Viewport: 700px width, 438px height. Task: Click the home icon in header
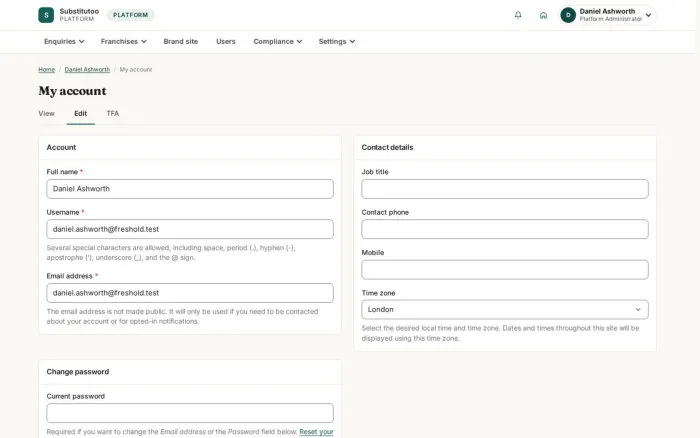click(x=543, y=15)
